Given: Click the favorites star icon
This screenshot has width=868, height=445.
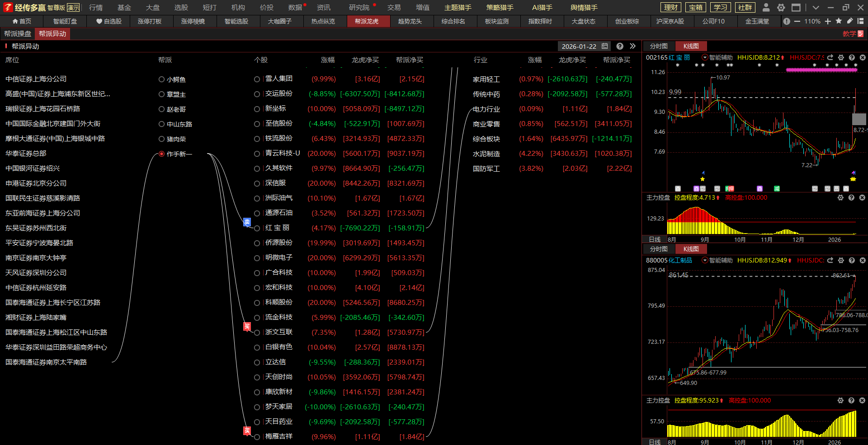Looking at the screenshot, I should tap(839, 21).
